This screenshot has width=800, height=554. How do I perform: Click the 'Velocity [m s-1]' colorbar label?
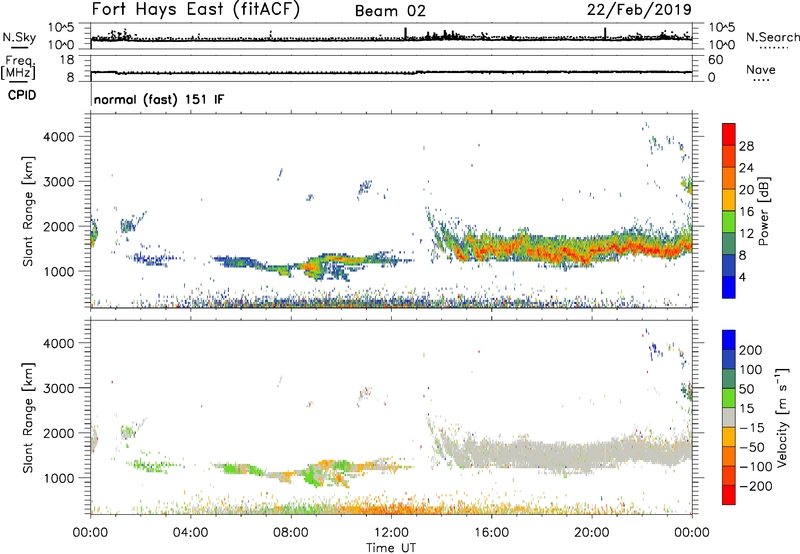point(781,417)
